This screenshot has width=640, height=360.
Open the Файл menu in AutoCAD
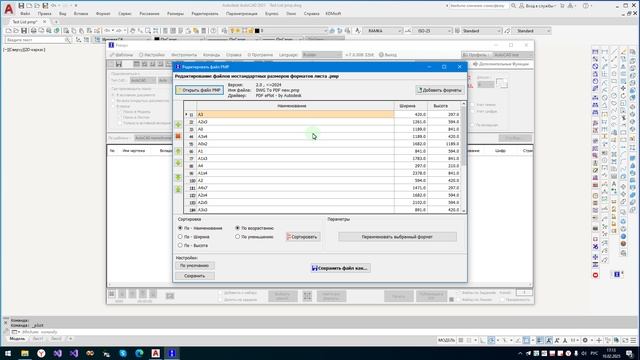(25, 13)
